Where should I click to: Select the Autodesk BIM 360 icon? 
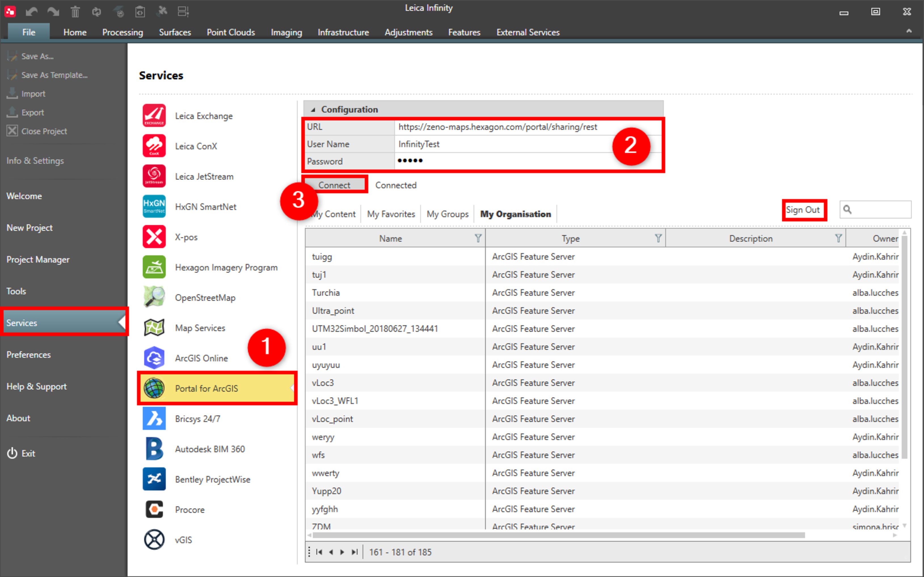[x=154, y=448]
